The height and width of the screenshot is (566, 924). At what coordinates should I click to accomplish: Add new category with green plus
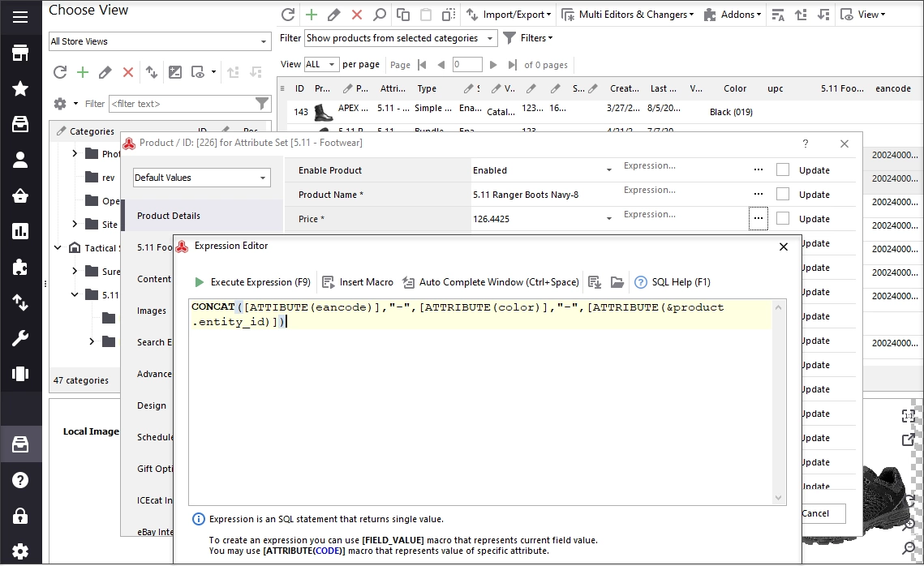83,72
